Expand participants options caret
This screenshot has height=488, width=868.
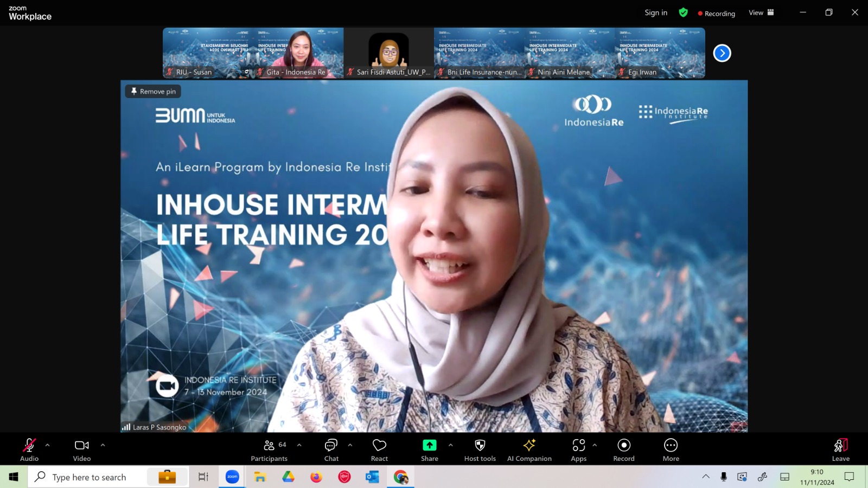299,445
